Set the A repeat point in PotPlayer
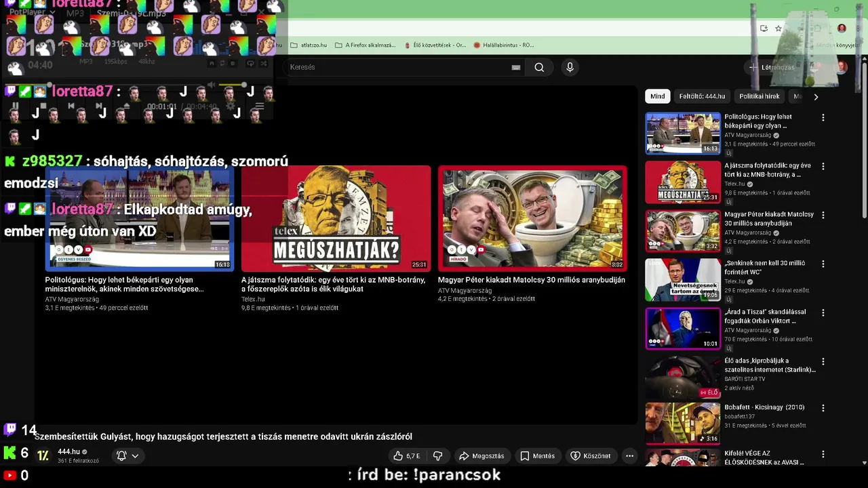This screenshot has width=868, height=488. (x=212, y=63)
